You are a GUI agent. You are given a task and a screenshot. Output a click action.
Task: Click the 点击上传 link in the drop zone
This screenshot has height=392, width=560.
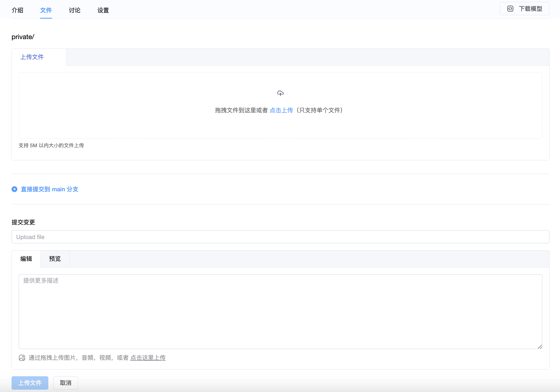281,110
